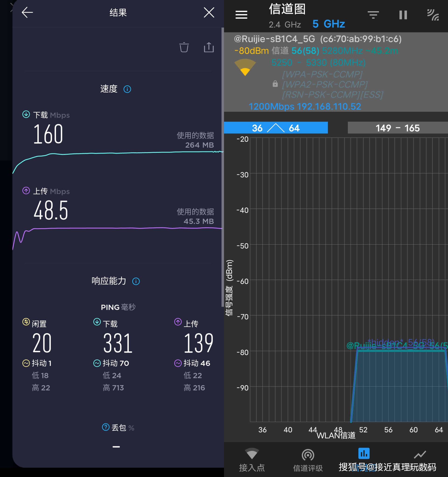Viewport: 448px width, 477px height.
Task: Close the speed test results panel
Action: [209, 12]
